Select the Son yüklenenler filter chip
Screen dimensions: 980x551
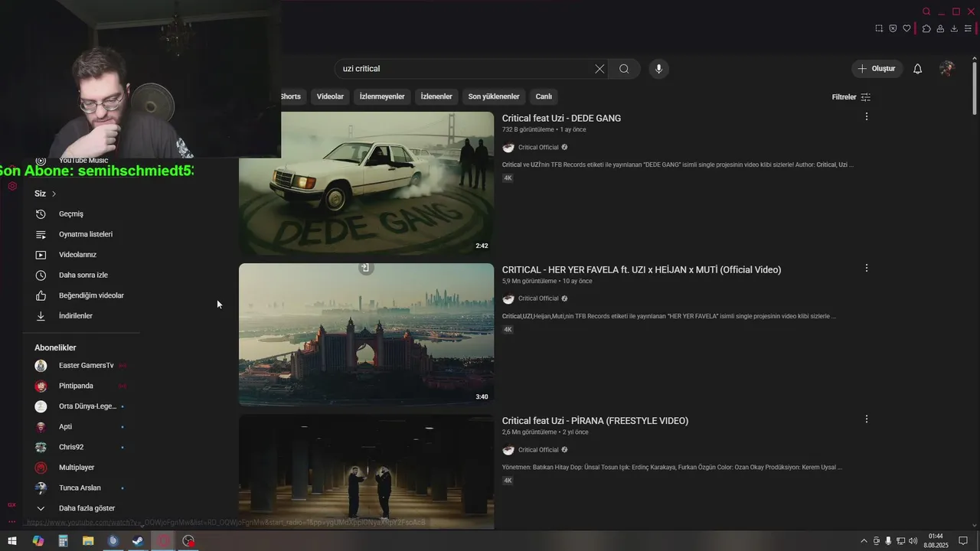pyautogui.click(x=494, y=96)
